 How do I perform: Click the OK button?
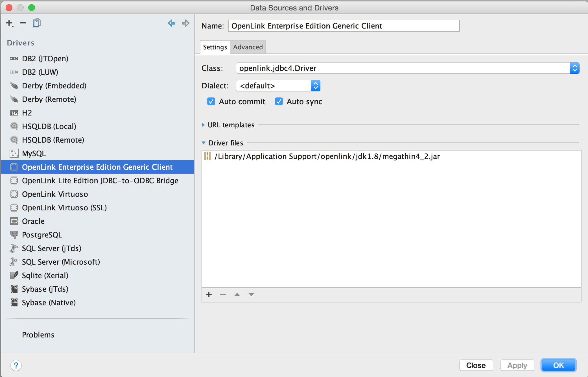click(558, 365)
